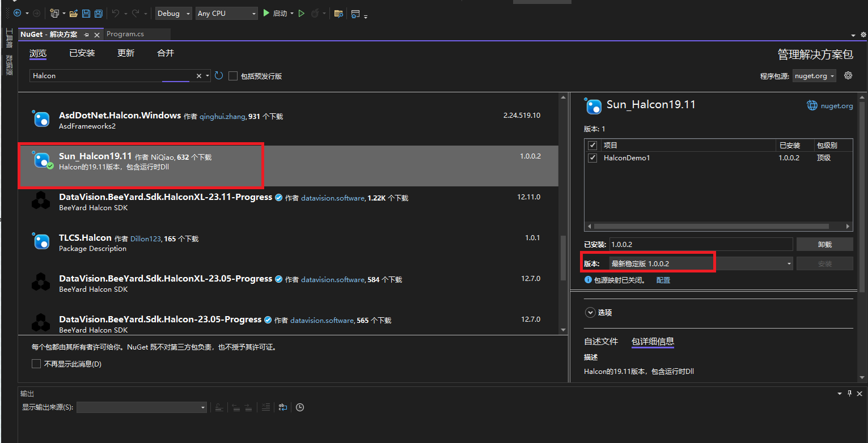This screenshot has width=868, height=443.
Task: Open the new project icon dropdown arrow
Action: click(63, 13)
